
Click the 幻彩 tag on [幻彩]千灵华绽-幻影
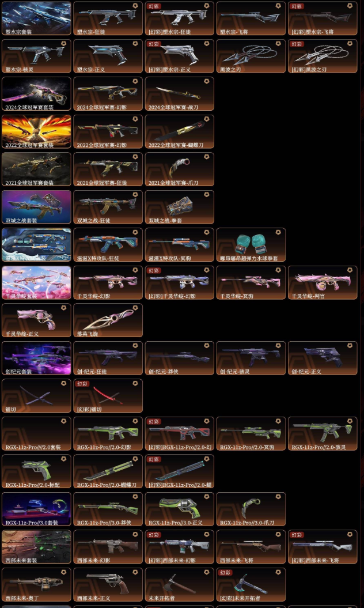pos(154,270)
